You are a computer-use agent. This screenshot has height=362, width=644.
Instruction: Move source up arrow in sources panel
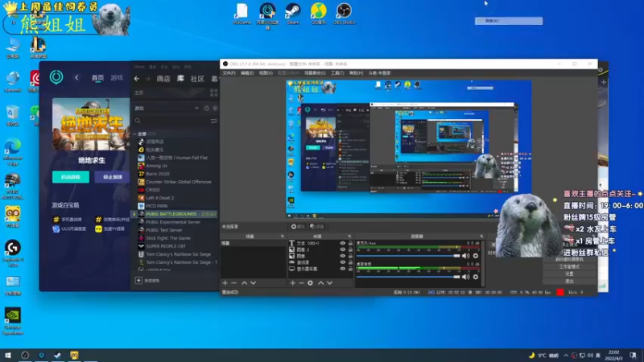(x=320, y=283)
